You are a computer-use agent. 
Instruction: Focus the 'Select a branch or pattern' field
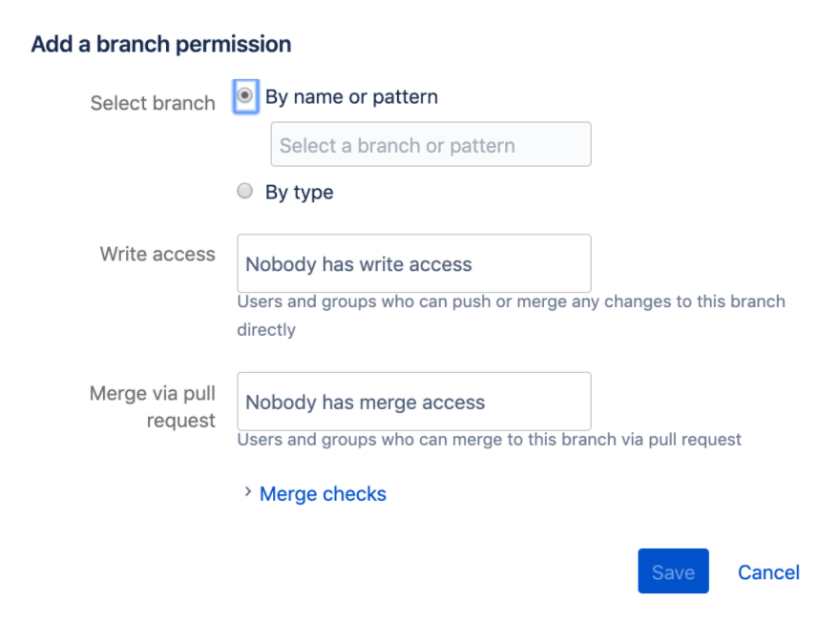click(x=430, y=145)
